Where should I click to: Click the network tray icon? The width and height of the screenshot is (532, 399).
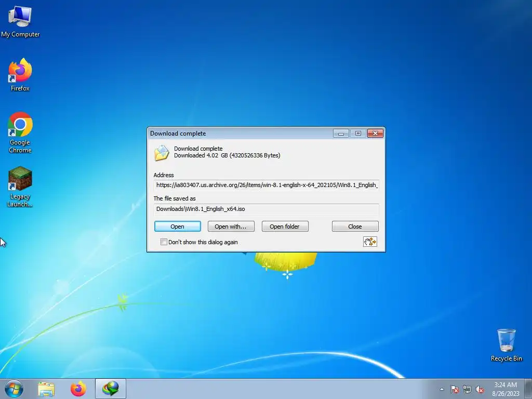(467, 389)
